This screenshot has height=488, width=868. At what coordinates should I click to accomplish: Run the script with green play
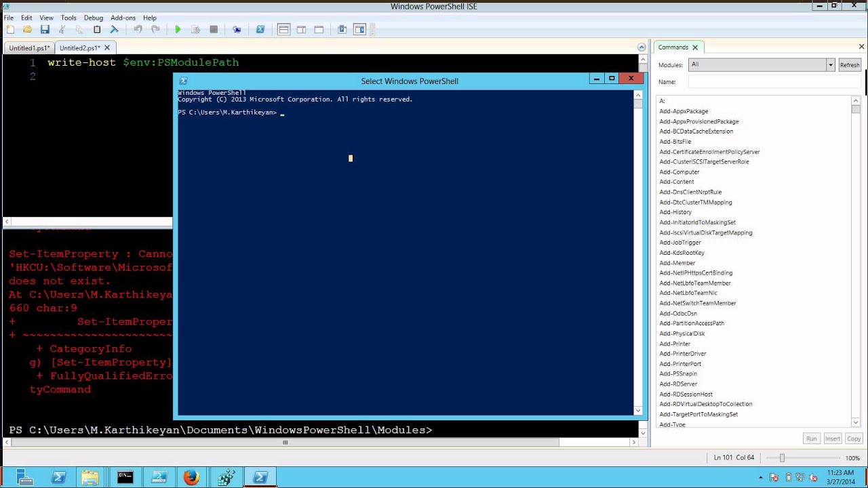click(178, 29)
